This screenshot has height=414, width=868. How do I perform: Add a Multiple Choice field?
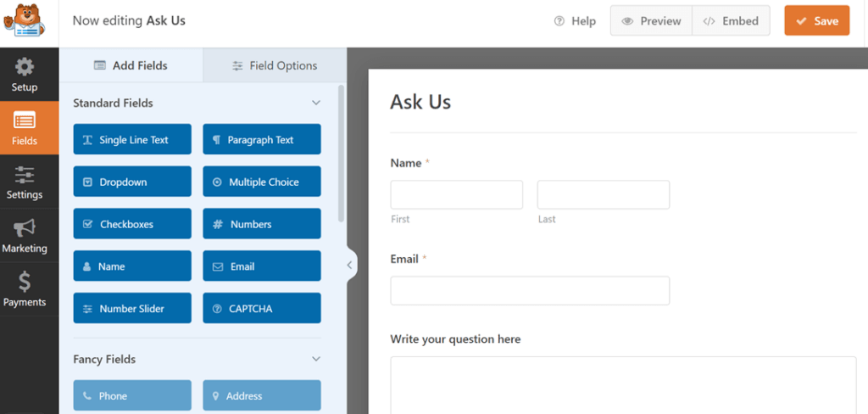262,182
